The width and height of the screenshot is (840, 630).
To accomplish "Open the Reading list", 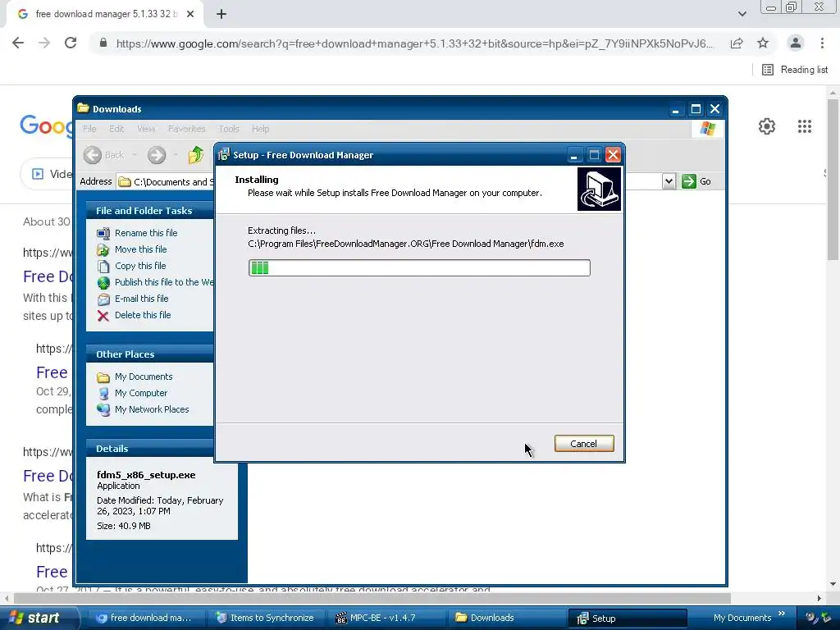I will tap(795, 70).
